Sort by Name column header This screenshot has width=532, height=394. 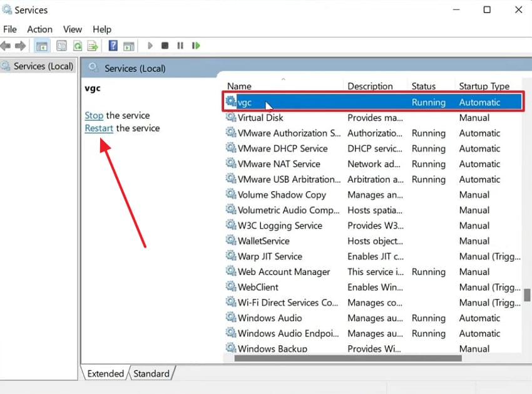point(284,86)
